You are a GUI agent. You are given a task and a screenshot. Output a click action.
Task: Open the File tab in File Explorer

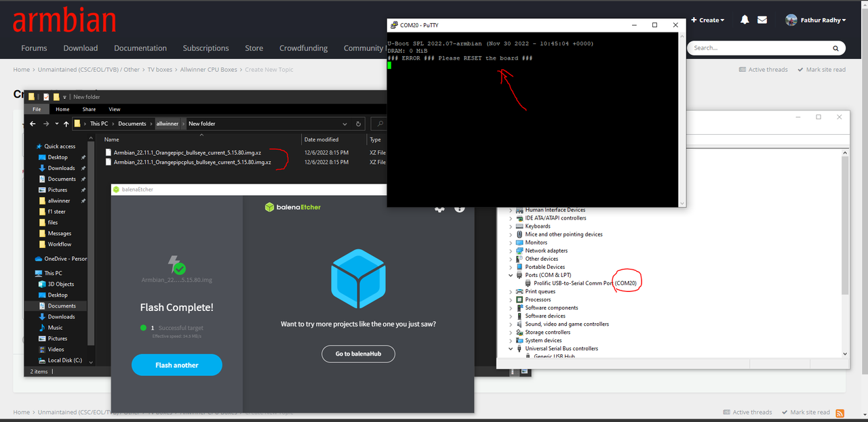pyautogui.click(x=37, y=109)
